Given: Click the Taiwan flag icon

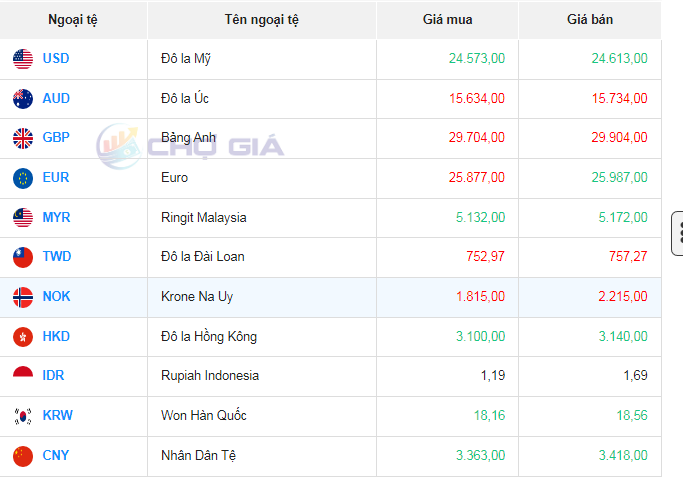Looking at the screenshot, I should 23,257.
